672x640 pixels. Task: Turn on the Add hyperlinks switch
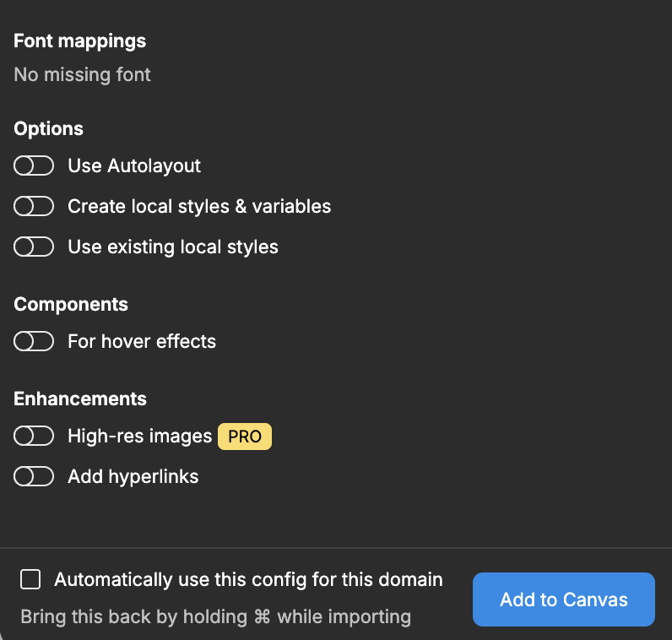(x=34, y=476)
